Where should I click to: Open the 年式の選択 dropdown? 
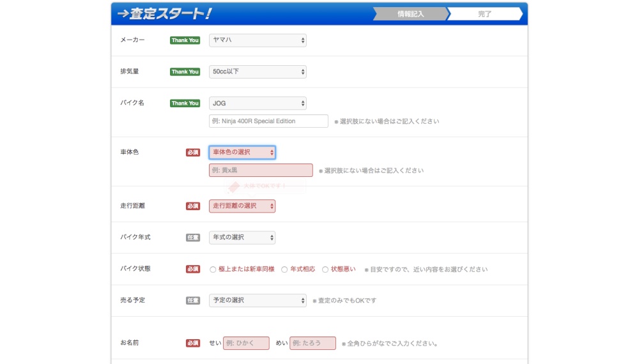[x=242, y=237]
